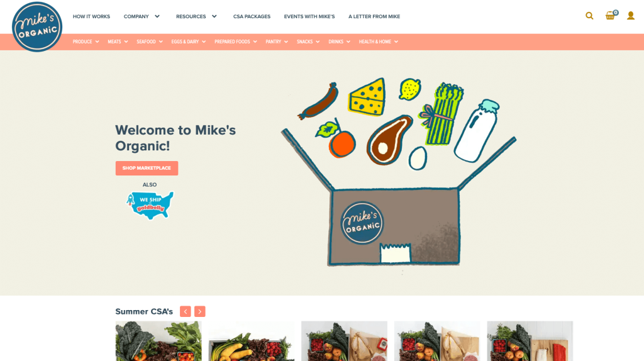
Task: Expand the Prepared Foods category dropdown
Action: coord(235,42)
